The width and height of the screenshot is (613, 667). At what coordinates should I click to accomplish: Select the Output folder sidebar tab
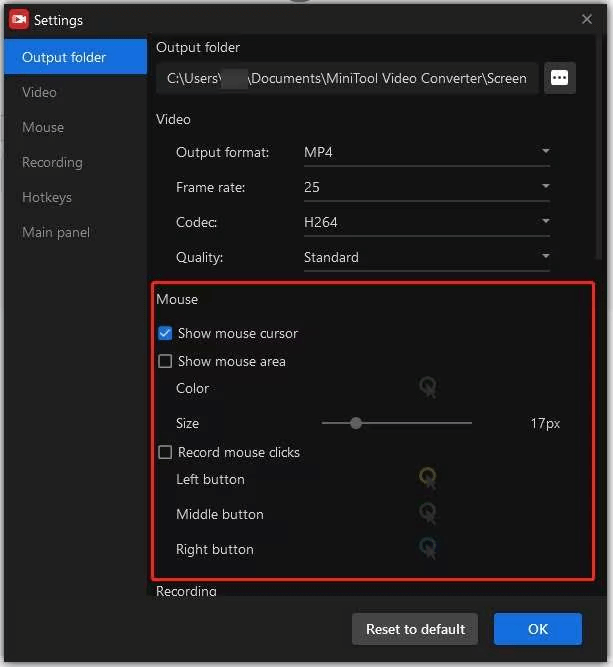coord(76,57)
